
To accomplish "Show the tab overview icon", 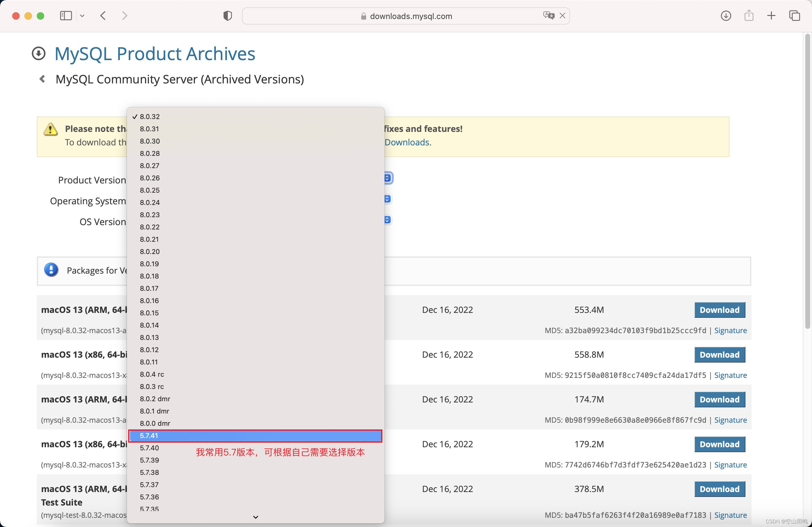I will (795, 16).
